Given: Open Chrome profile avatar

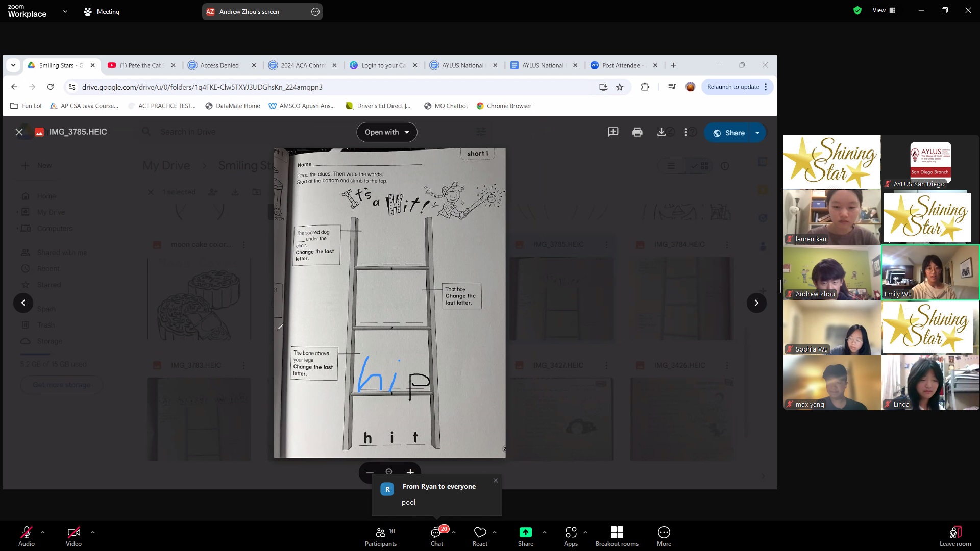Looking at the screenshot, I should click(690, 87).
